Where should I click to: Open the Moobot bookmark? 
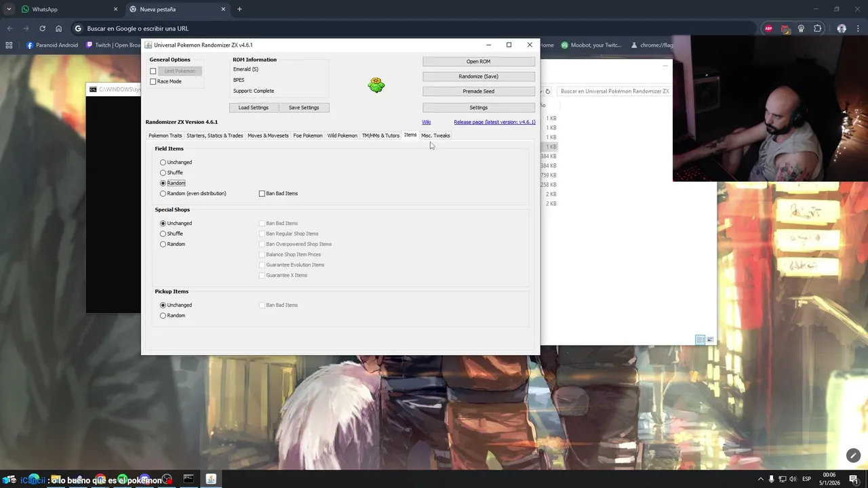tap(591, 45)
